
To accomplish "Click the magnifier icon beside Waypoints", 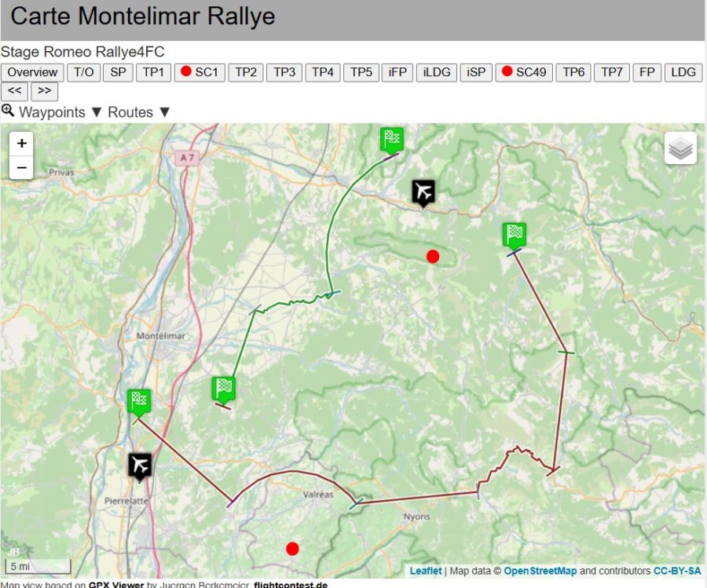I will coord(8,111).
